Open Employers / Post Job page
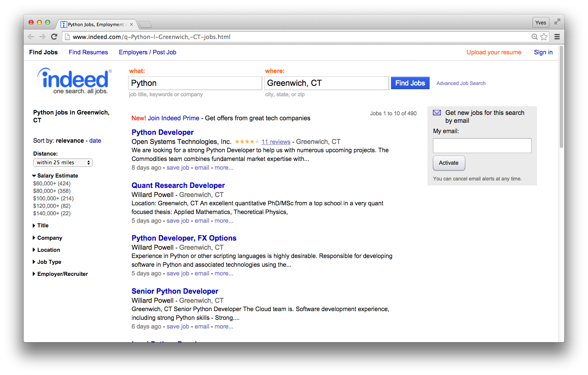Screen dimensions: 588x375 point(148,52)
